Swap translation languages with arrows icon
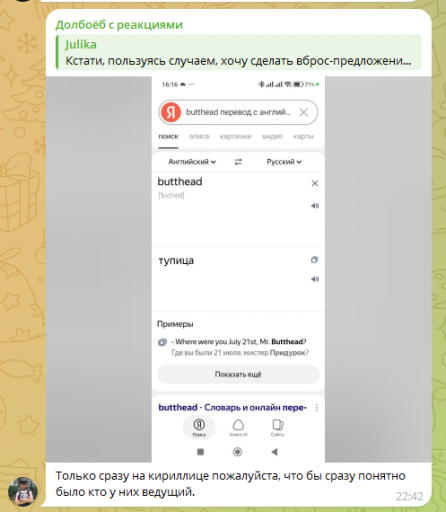 238,162
